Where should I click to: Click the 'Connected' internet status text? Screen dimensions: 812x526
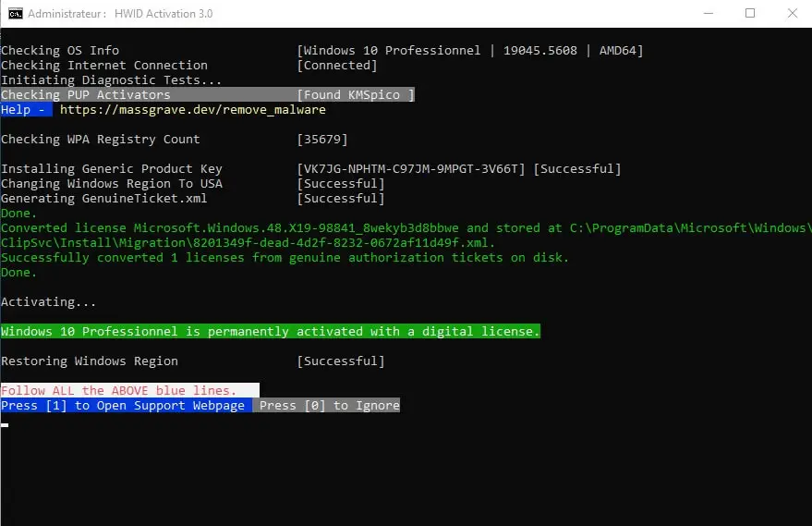coord(337,66)
